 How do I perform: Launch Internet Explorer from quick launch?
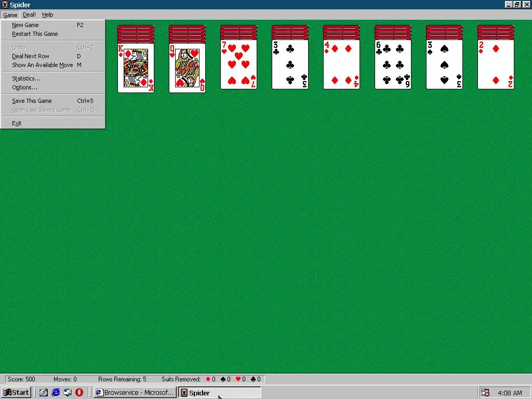pos(56,393)
